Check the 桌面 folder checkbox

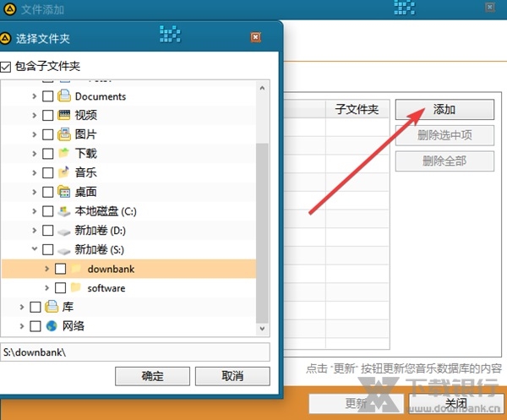coord(48,192)
